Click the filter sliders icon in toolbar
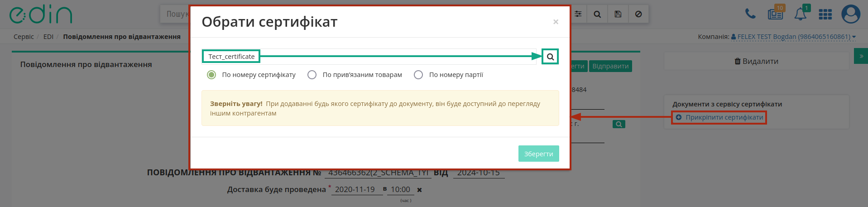This screenshot has width=868, height=207. click(x=578, y=14)
